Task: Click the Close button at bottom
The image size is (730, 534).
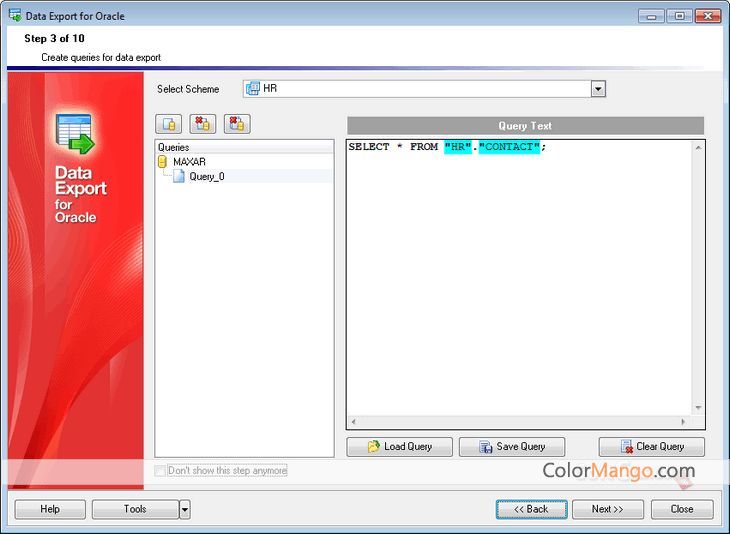Action: pos(682,509)
